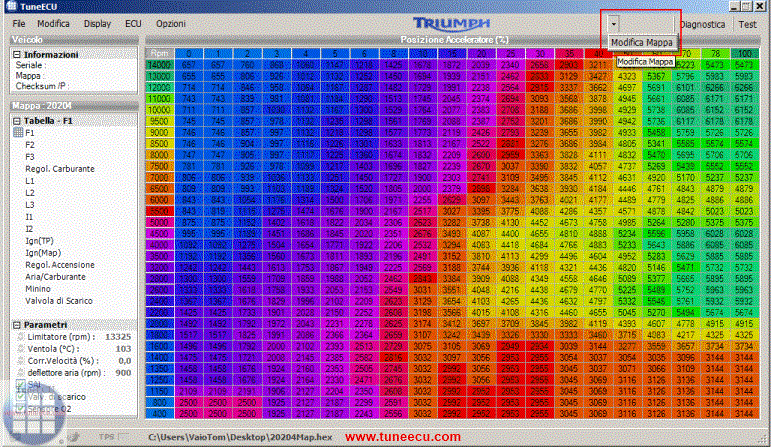Select the 5500 rpm row header

pyautogui.click(x=160, y=211)
